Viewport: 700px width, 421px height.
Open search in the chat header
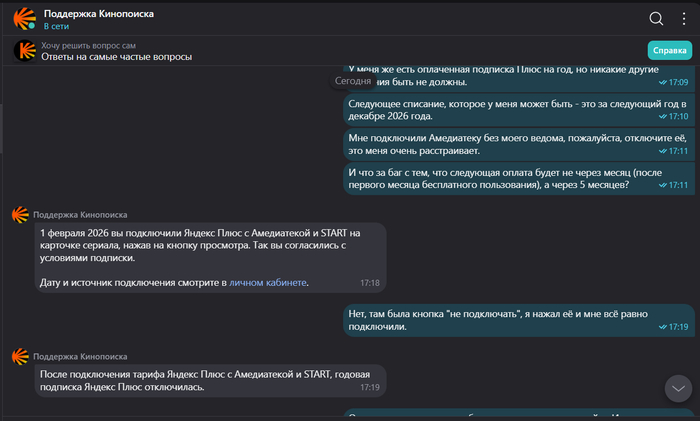point(656,18)
